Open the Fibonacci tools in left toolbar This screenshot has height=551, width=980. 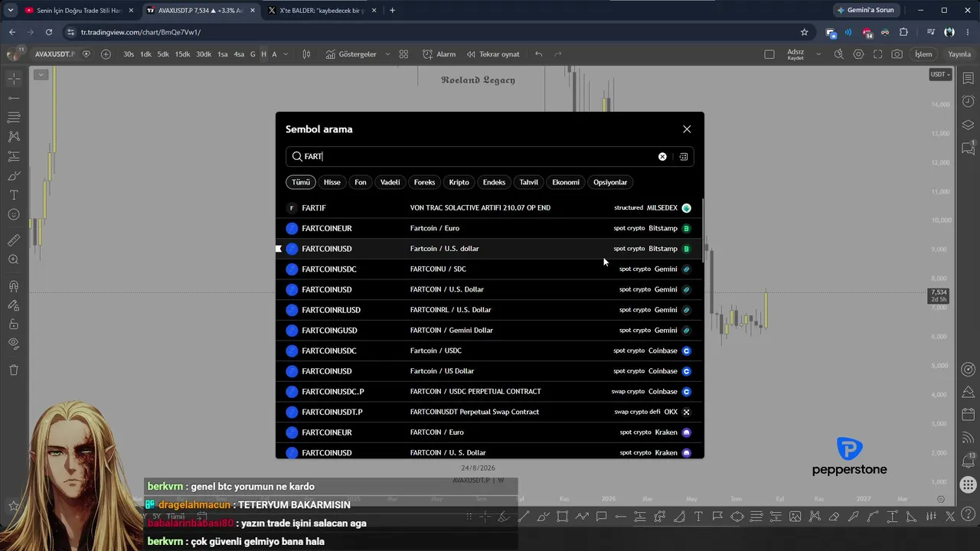coord(14,117)
